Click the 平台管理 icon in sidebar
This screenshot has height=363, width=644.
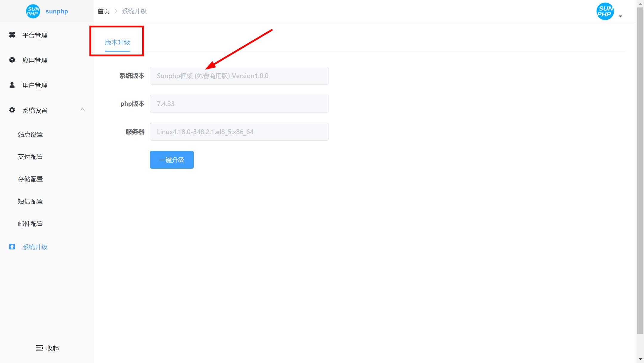pos(12,35)
